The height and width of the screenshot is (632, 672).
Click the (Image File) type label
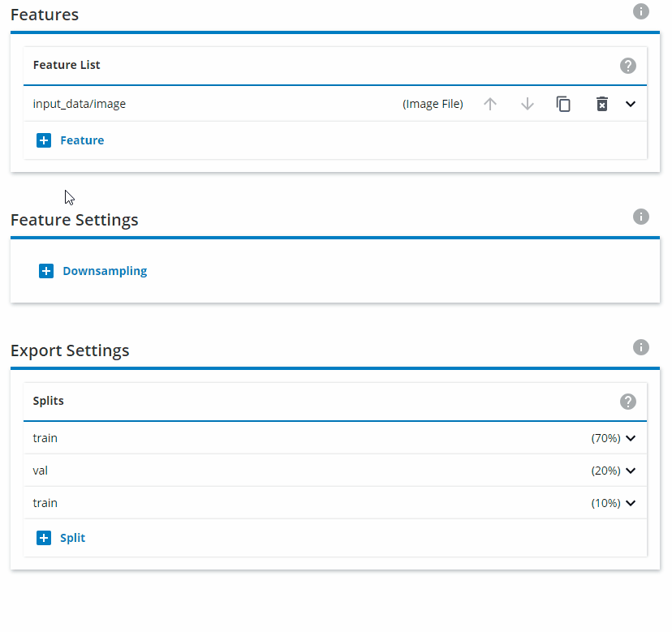click(x=433, y=104)
